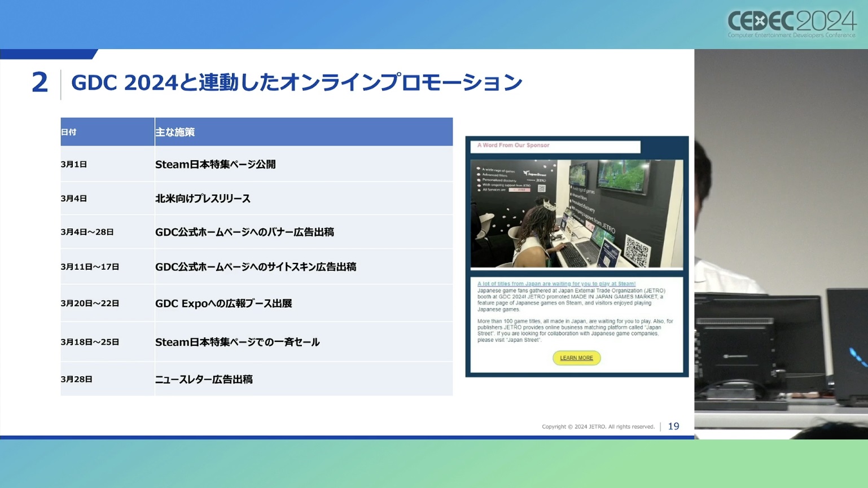Viewport: 868px width, 488px height.
Task: Select the slide title 'GDC 2024と連動したオンラインプロモーション'
Action: pyautogui.click(x=297, y=82)
